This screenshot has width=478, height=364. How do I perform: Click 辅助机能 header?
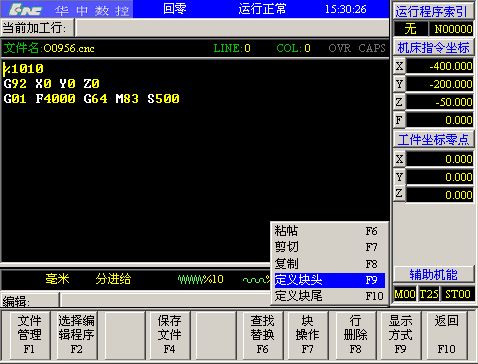coord(433,275)
